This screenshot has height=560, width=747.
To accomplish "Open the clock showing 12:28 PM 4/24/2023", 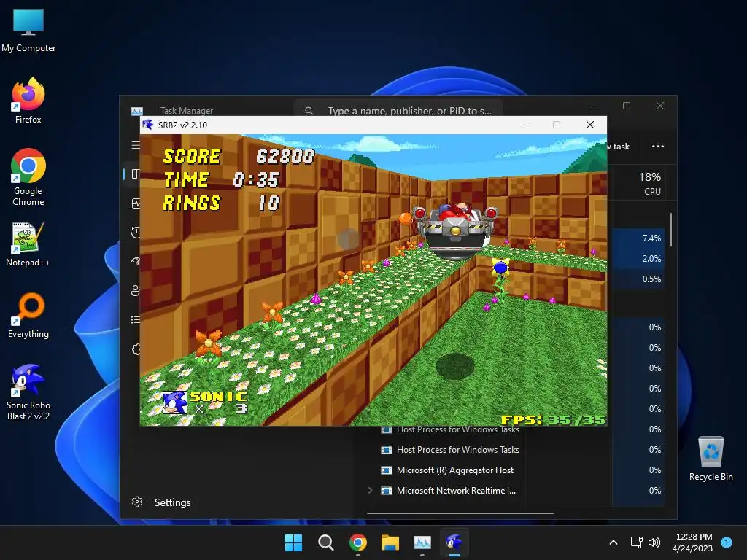I will 694,542.
